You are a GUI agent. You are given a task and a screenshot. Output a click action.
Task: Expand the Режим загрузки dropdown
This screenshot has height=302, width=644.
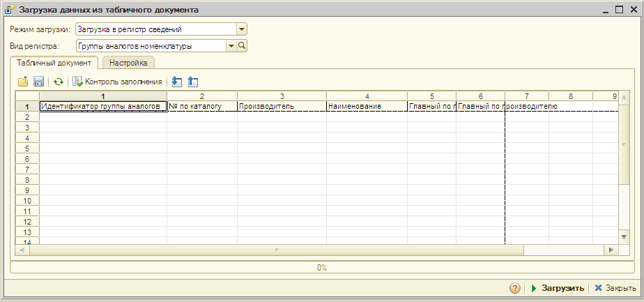[x=242, y=30]
